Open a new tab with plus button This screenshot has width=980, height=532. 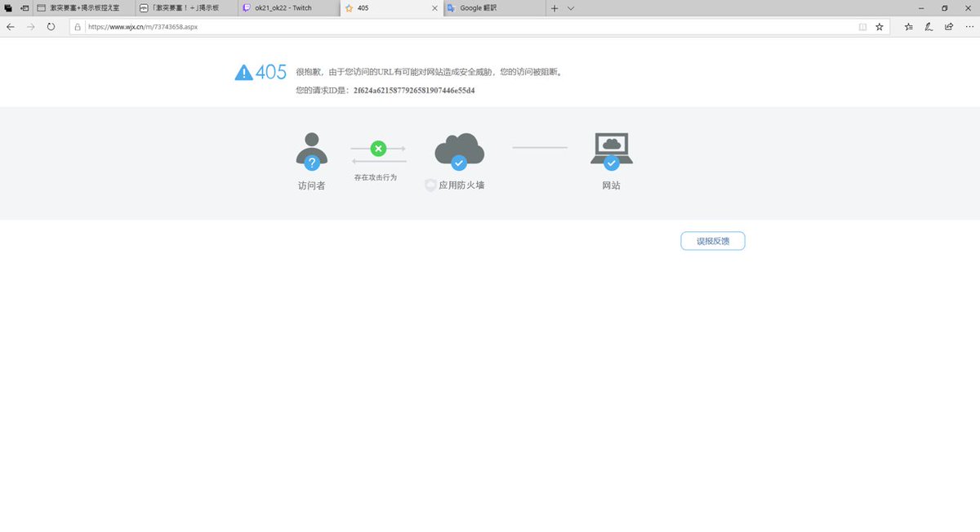click(x=555, y=7)
